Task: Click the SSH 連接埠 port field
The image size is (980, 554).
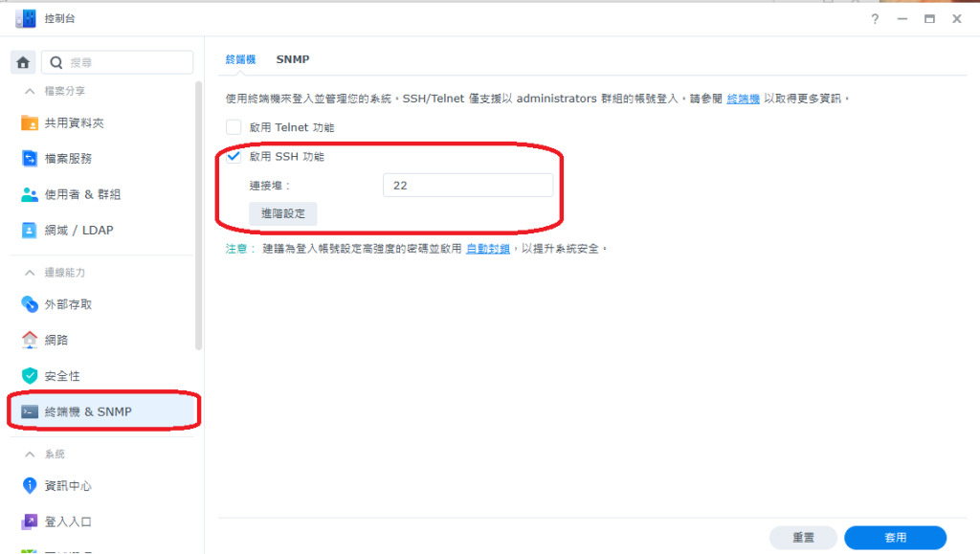Action: coord(467,186)
